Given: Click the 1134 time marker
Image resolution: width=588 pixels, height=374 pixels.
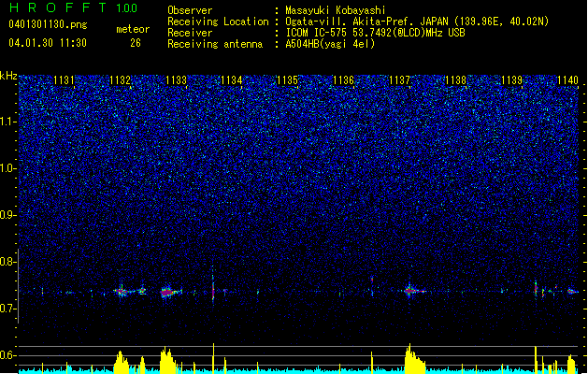Looking at the screenshot, I should click(232, 80).
